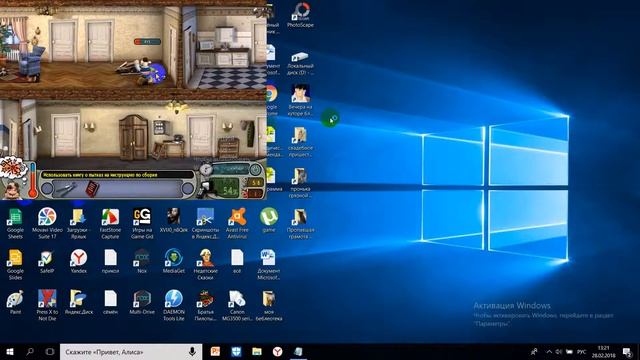Launch PhotoScape from the desktop
The width and height of the screenshot is (640, 360).
click(x=300, y=15)
